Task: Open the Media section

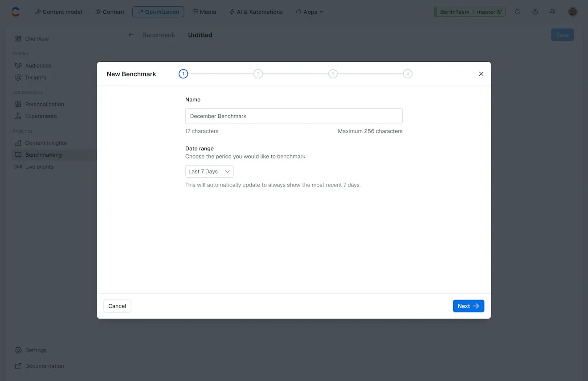Action: (204, 12)
